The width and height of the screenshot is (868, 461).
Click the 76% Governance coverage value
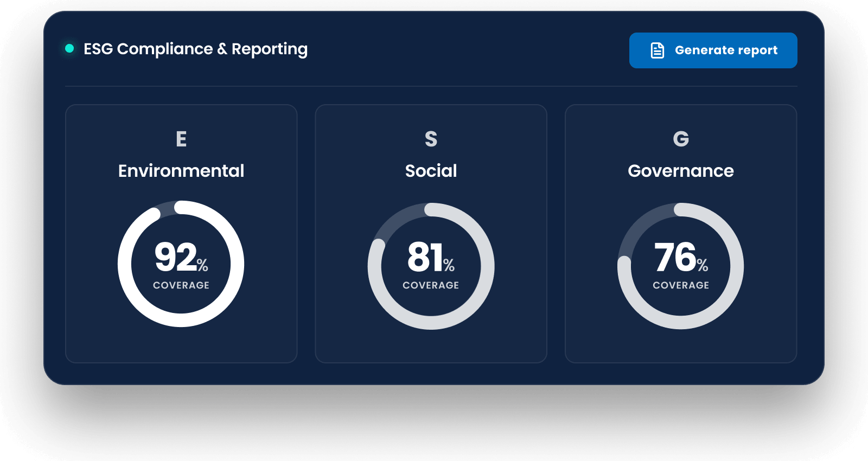[x=681, y=257]
